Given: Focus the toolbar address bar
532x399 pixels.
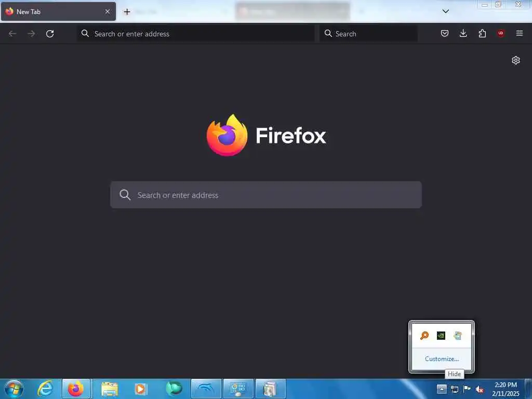Looking at the screenshot, I should tap(196, 34).
